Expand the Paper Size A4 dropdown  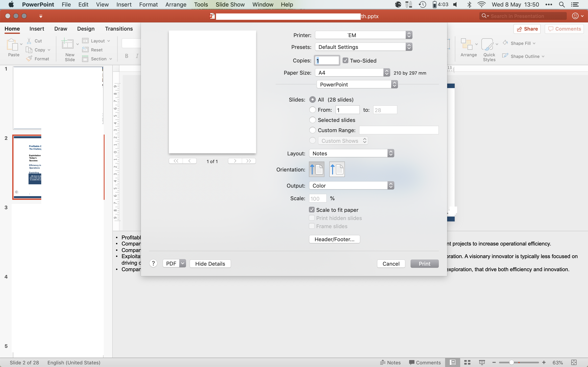pos(352,73)
